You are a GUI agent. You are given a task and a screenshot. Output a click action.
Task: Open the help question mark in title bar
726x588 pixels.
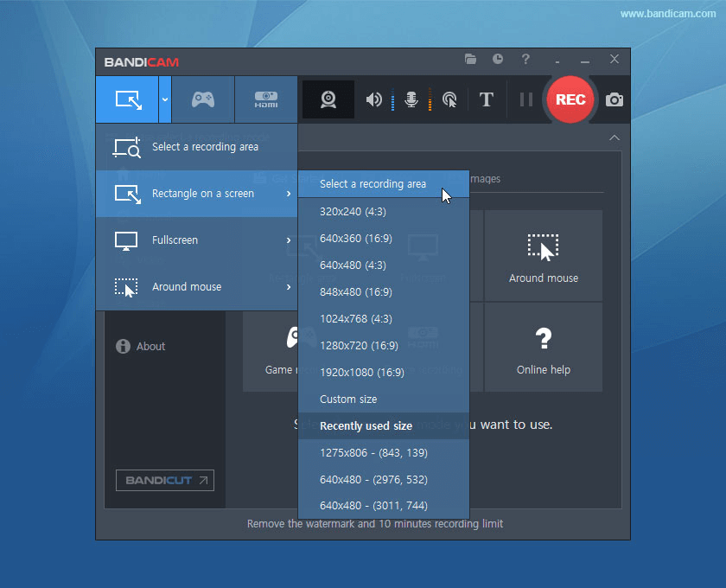coord(525,59)
